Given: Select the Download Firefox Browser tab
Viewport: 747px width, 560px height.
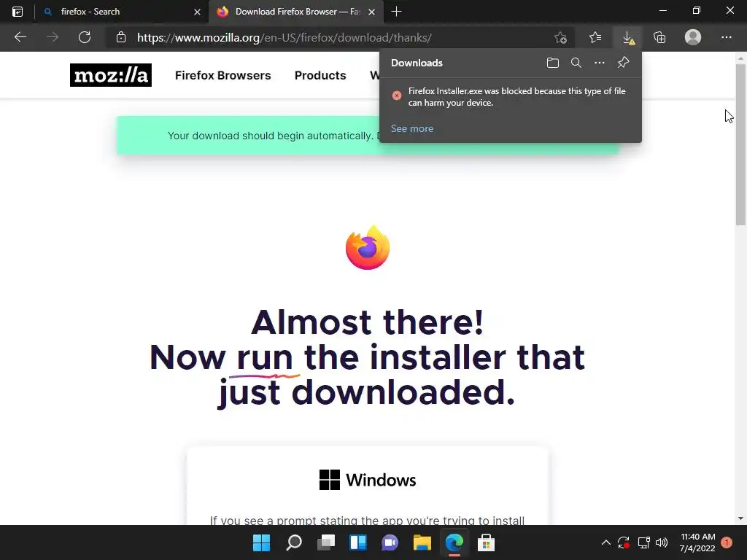Looking at the screenshot, I should coord(296,12).
